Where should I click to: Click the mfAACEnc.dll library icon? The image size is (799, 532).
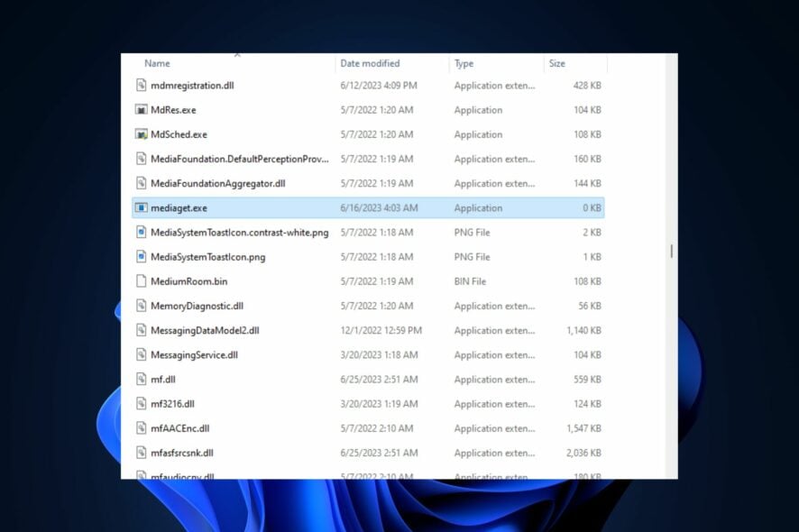[x=141, y=428]
